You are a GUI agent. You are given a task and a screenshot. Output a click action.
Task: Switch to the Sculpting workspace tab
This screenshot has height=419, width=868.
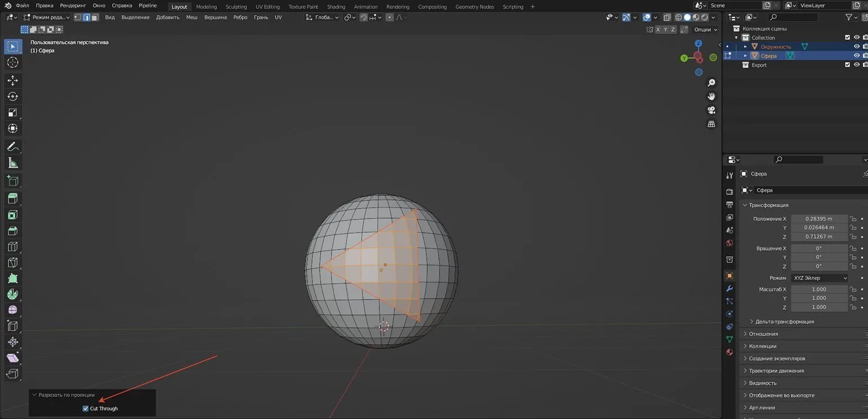(x=236, y=7)
